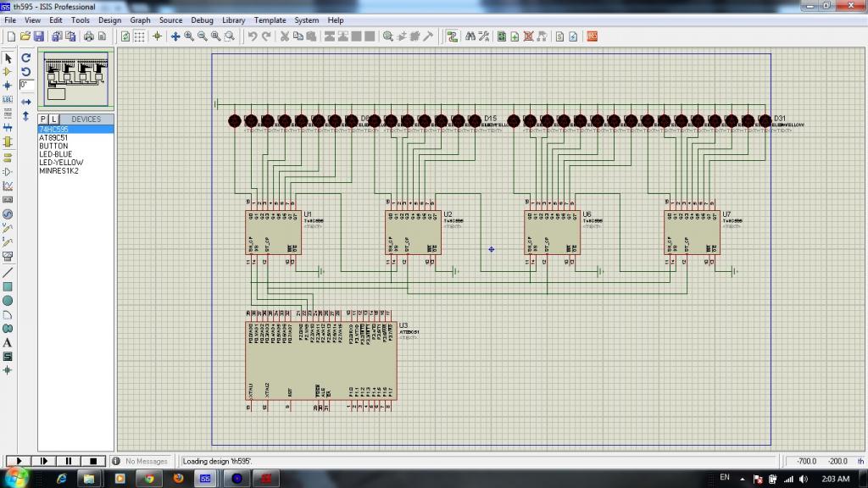Select the 2D Graphics Line tool
Viewport: 868px width, 488px height.
8,273
